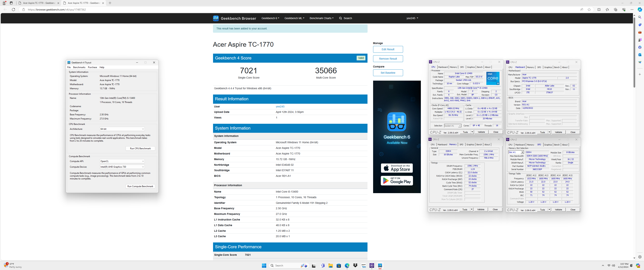Open Purchase menu in Geekbench 4 Tryout
The height and width of the screenshot is (270, 644).
tap(92, 67)
